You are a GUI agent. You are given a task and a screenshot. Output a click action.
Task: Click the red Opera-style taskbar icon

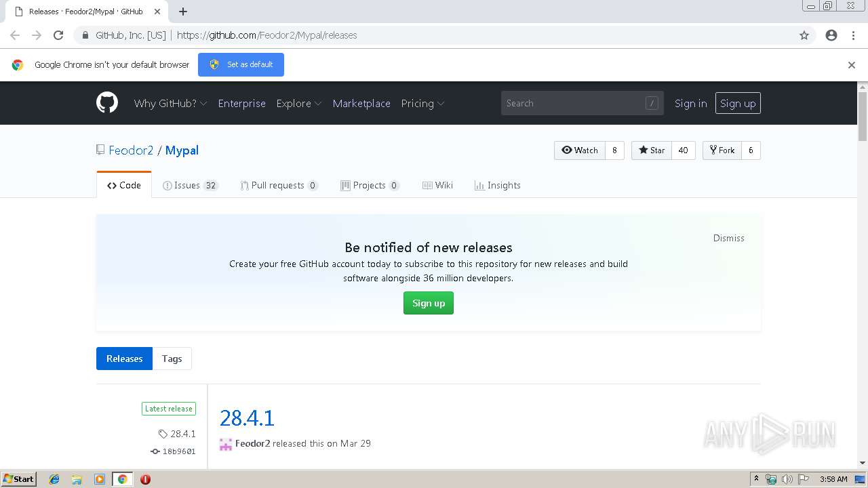145,479
